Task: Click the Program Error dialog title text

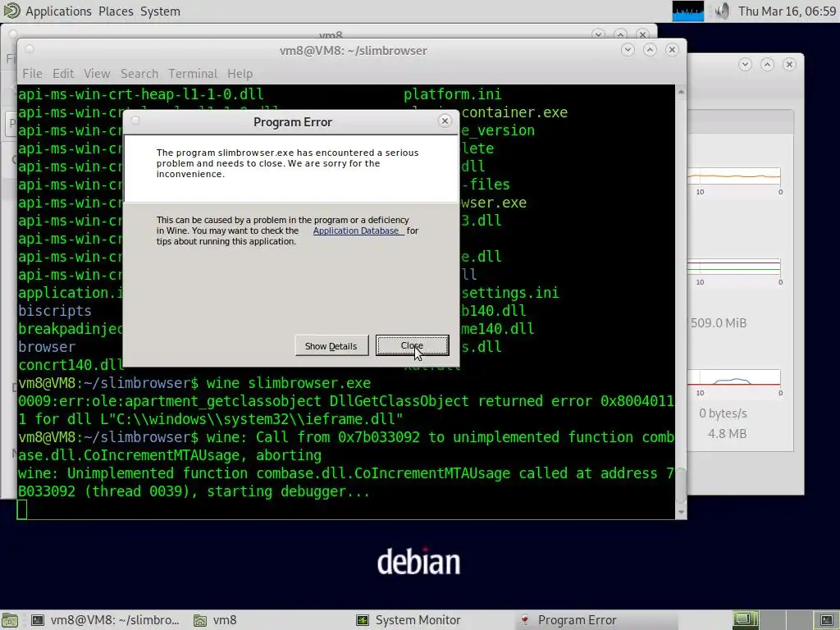Action: (293, 122)
